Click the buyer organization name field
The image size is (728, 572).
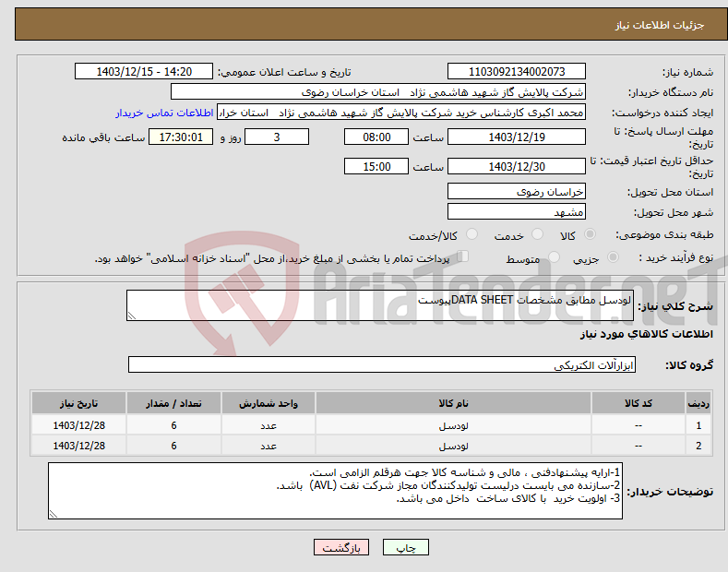pyautogui.click(x=378, y=92)
